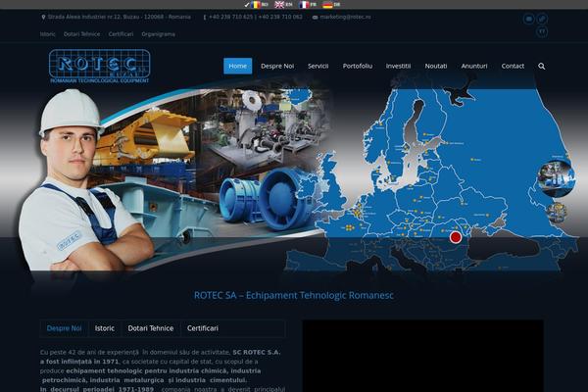Follow the Organigrama link in top bar
The width and height of the screenshot is (588, 392).
tap(158, 34)
